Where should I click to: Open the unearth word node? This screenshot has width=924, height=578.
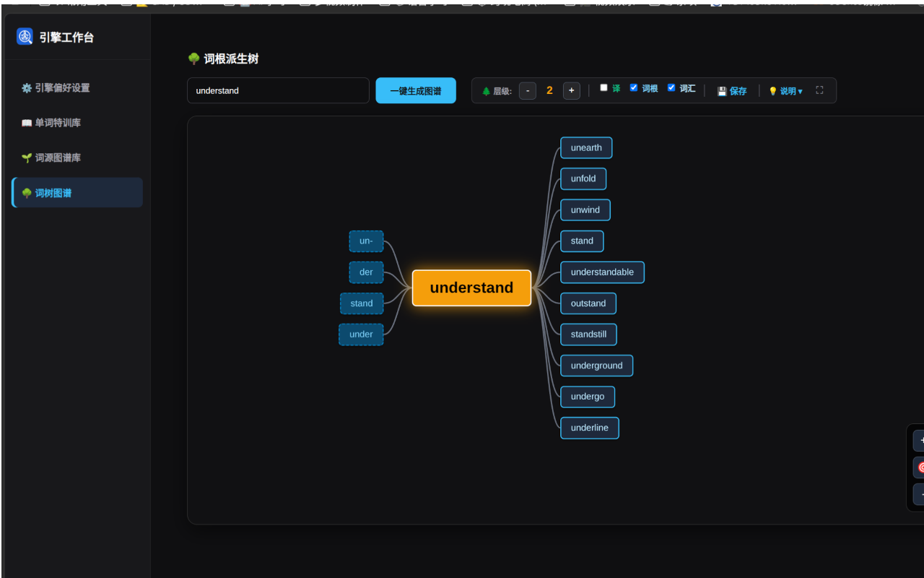pos(586,147)
